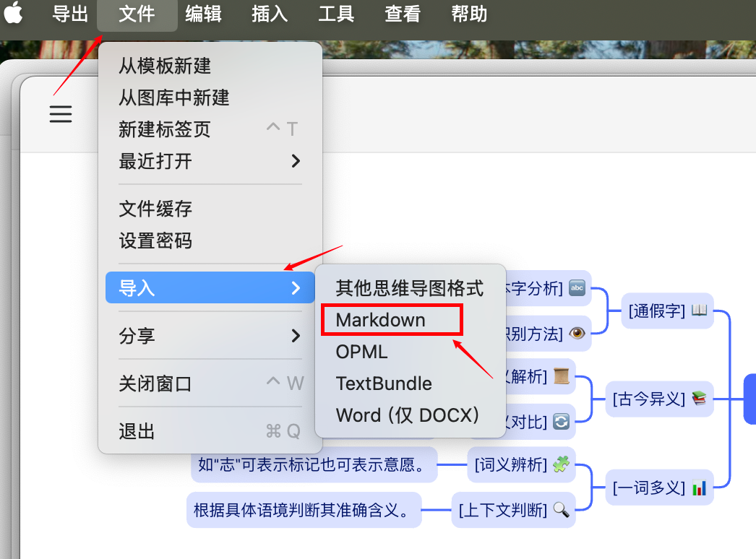Click 从模板新建 in file menu
This screenshot has height=559, width=756.
[165, 66]
